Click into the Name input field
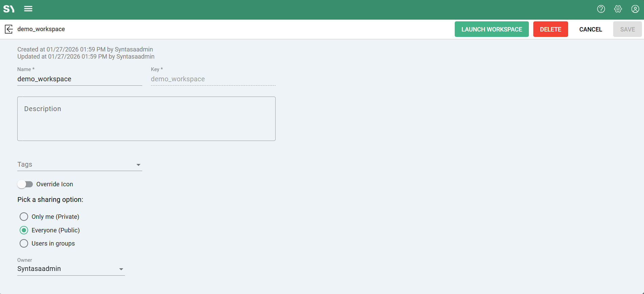The height and width of the screenshot is (294, 644). tap(79, 79)
